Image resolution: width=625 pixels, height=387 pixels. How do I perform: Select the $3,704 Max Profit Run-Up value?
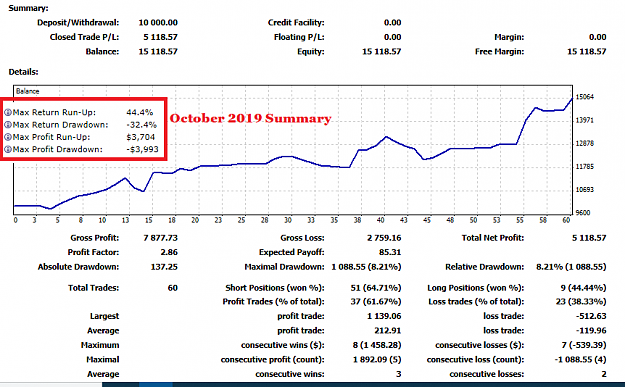[141, 137]
